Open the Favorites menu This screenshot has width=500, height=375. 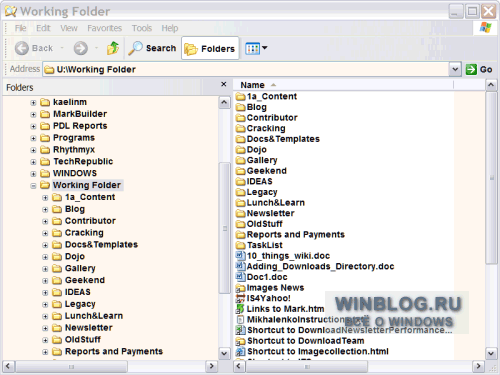click(105, 28)
